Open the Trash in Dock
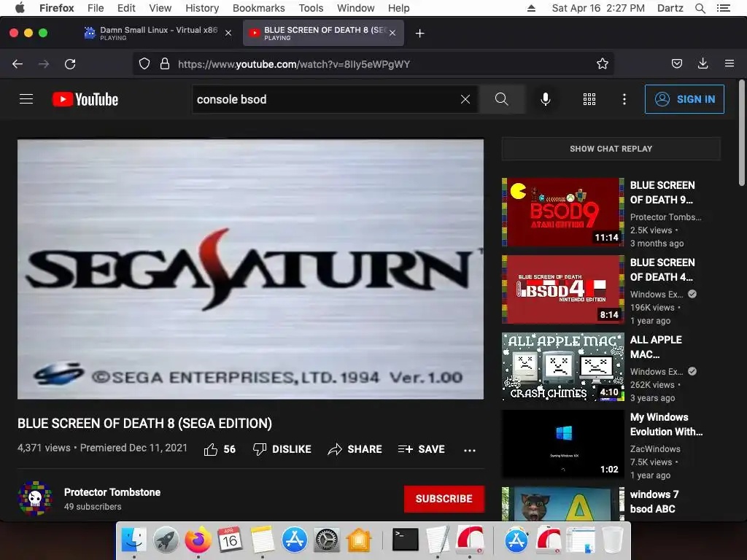747x560 pixels. [613, 540]
